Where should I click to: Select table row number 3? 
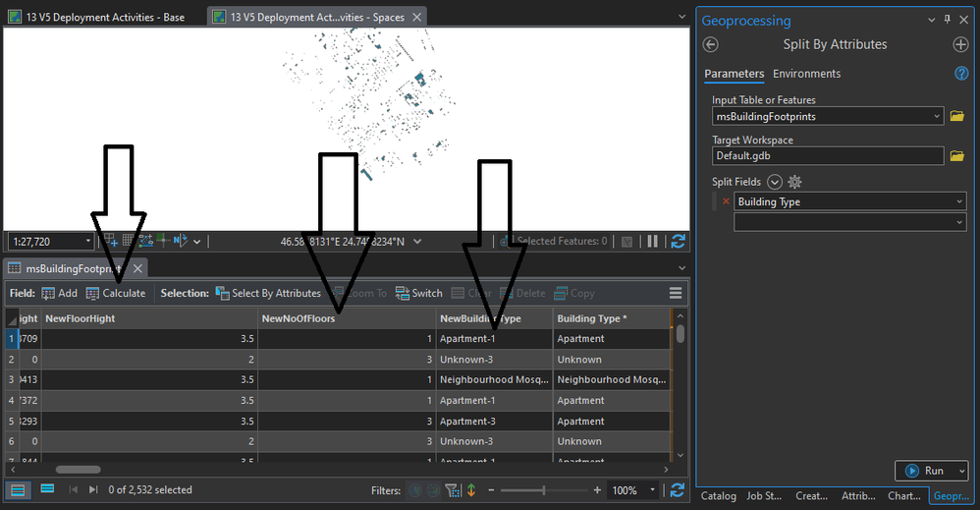[11, 379]
